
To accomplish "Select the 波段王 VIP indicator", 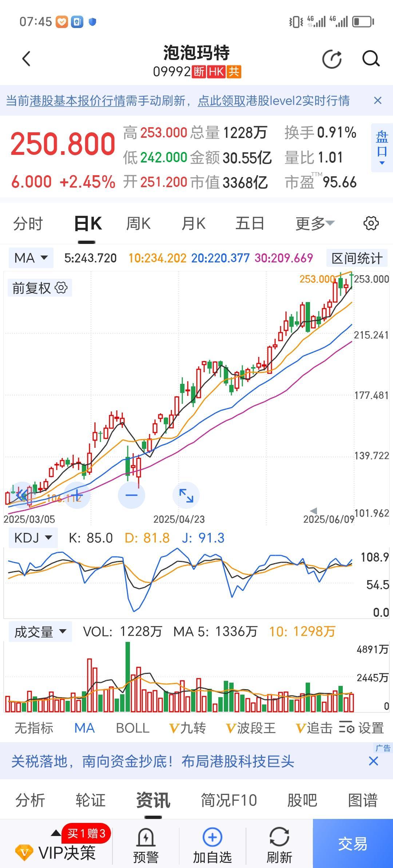I will tap(251, 728).
